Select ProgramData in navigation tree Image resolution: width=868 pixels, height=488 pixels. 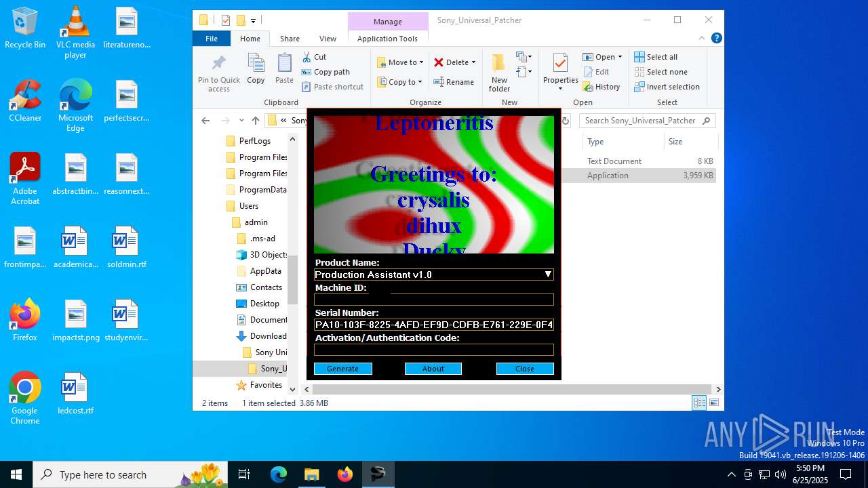click(x=256, y=190)
